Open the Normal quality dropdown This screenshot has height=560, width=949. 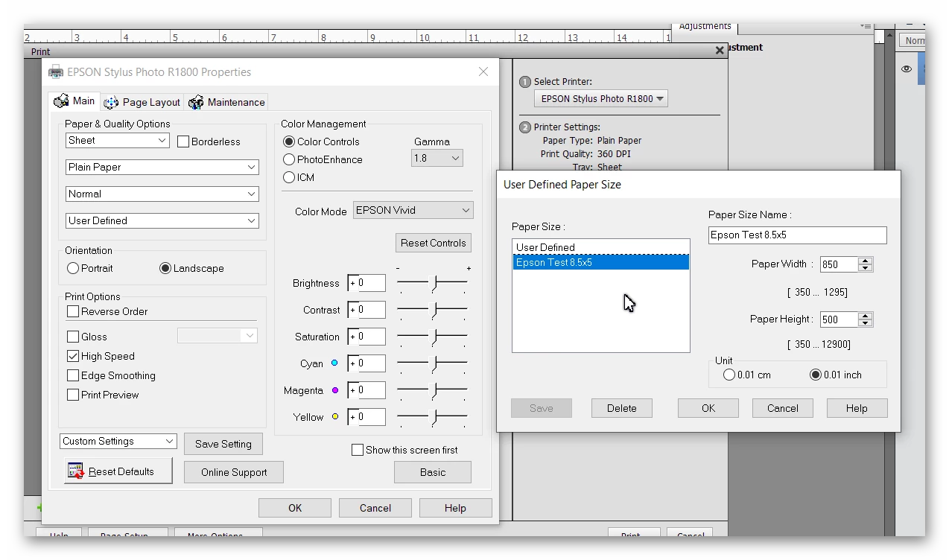162,194
